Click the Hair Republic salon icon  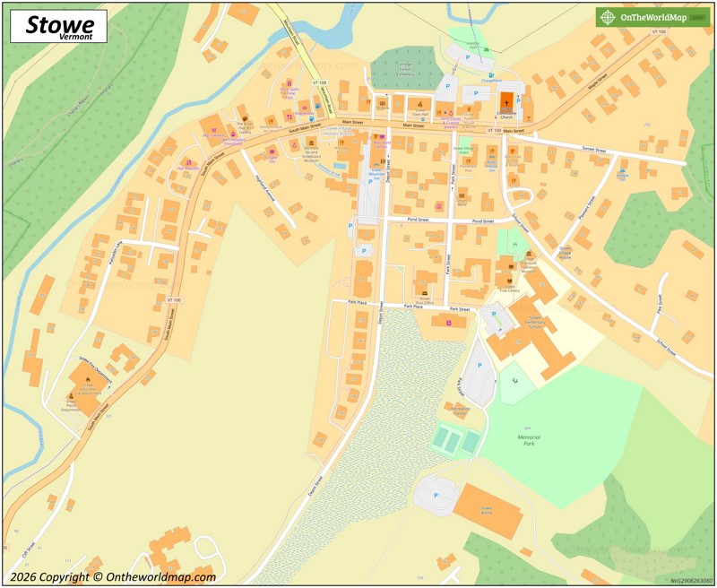click(188, 163)
